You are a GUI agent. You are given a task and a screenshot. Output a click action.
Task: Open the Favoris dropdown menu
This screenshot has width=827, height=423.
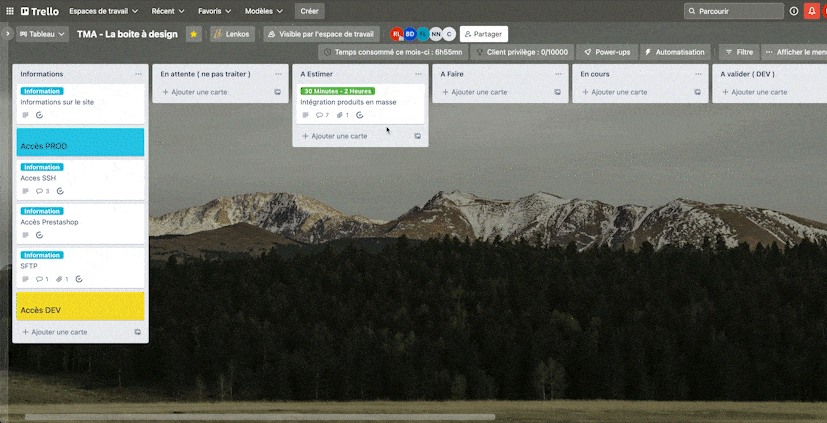pyautogui.click(x=214, y=11)
